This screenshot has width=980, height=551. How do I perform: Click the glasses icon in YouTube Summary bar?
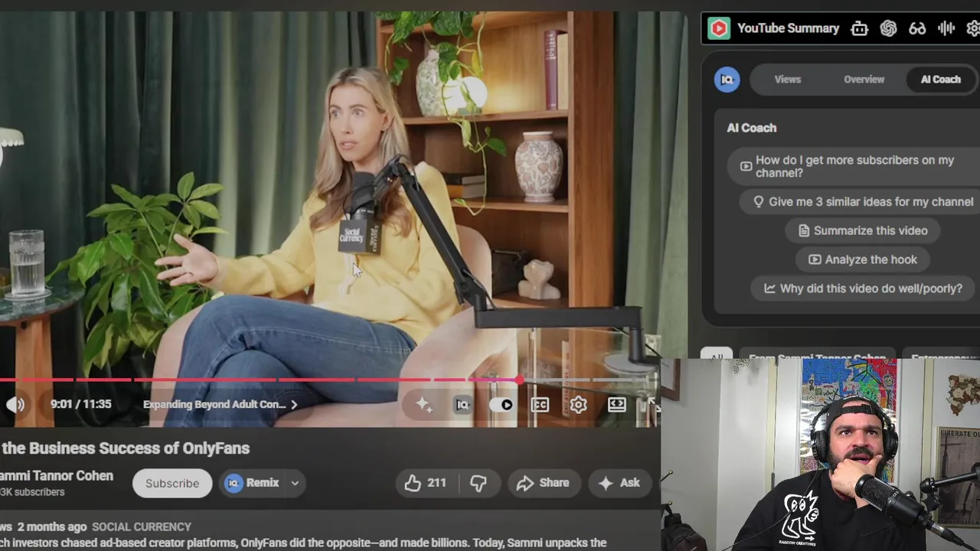coord(917,28)
